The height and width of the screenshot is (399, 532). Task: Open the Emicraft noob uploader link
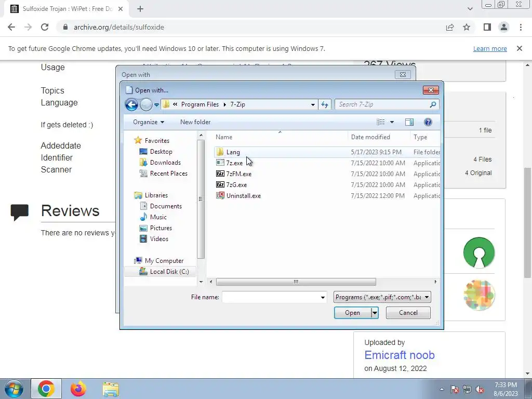coord(400,355)
